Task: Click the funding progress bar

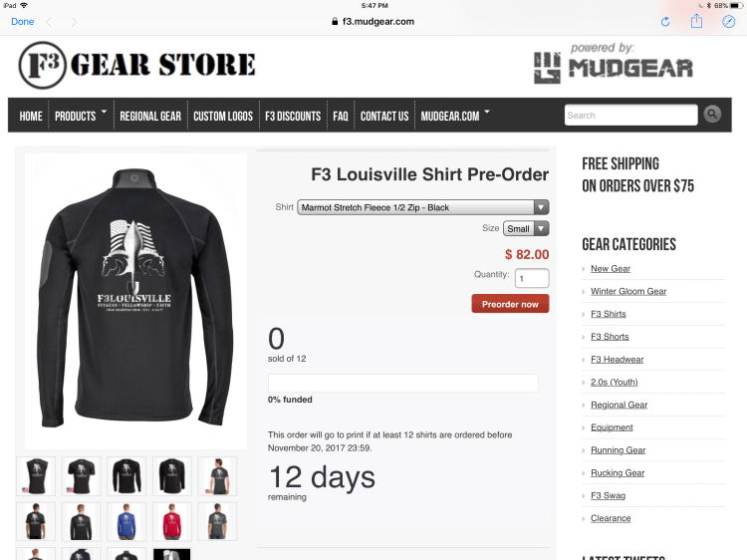Action: pyautogui.click(x=403, y=384)
